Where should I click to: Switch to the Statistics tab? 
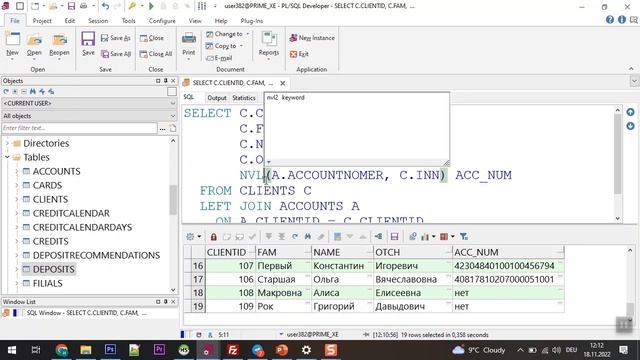click(x=244, y=98)
